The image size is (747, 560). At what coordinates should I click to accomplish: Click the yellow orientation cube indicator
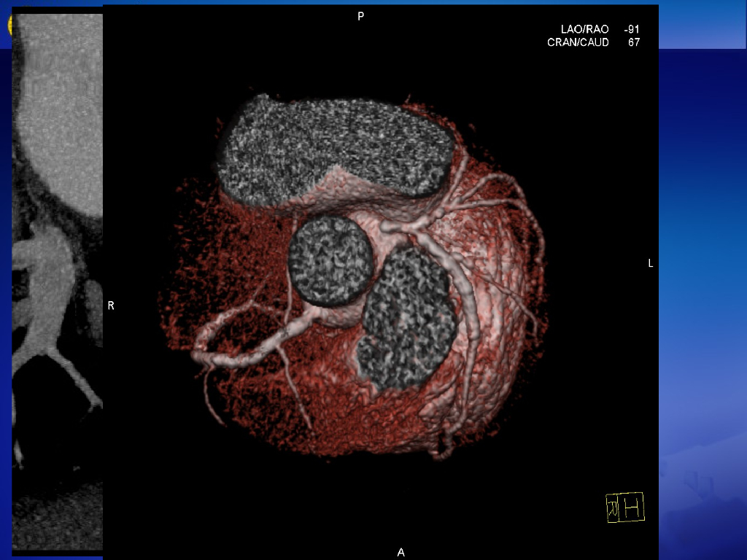click(624, 507)
